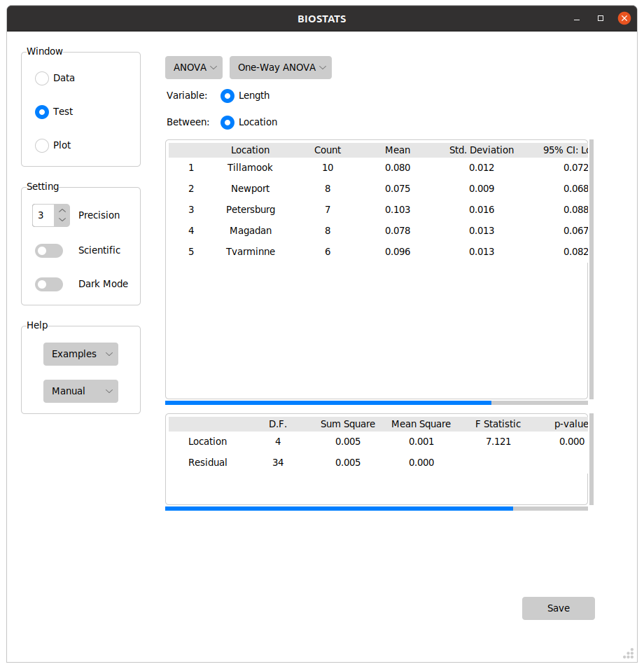Click the Std. Deviation column header

[x=481, y=150]
